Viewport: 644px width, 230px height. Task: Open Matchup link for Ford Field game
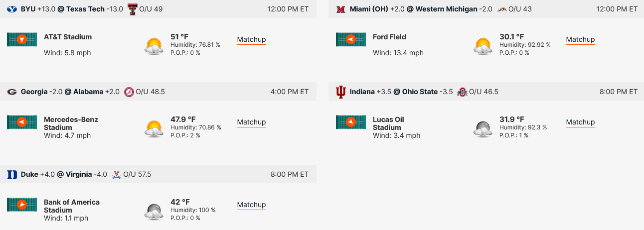[x=580, y=39]
